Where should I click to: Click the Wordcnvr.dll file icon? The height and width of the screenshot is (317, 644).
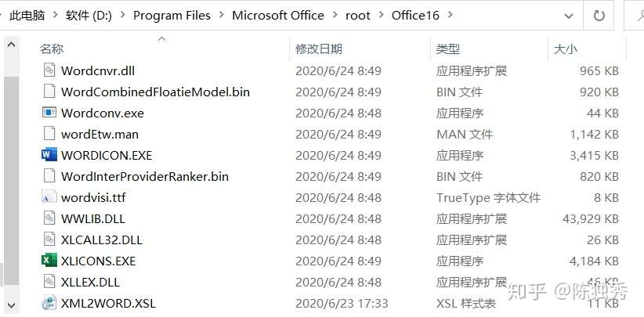pyautogui.click(x=49, y=70)
